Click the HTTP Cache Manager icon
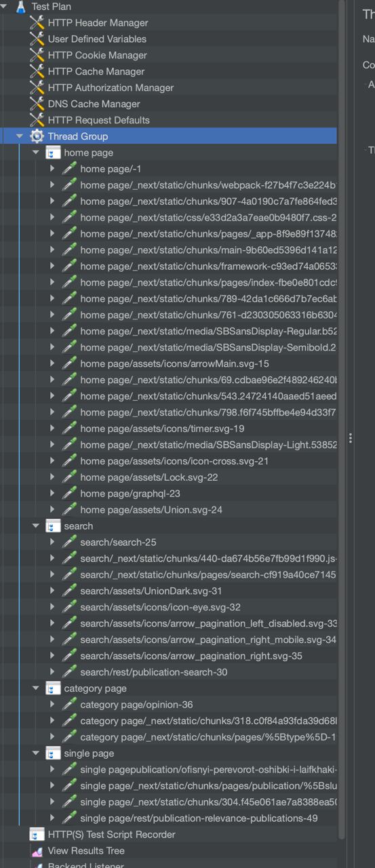The height and width of the screenshot is (868, 375). [37, 71]
